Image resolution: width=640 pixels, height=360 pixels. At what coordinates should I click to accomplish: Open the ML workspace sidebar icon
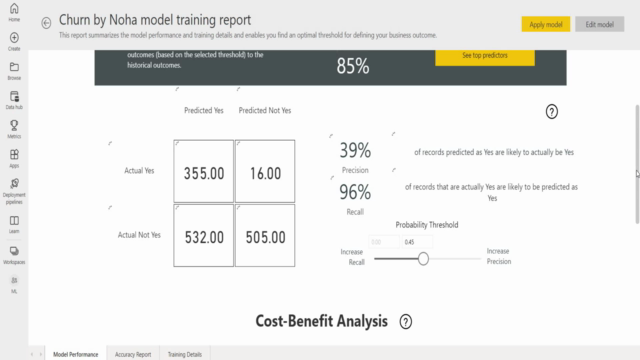pos(14,284)
